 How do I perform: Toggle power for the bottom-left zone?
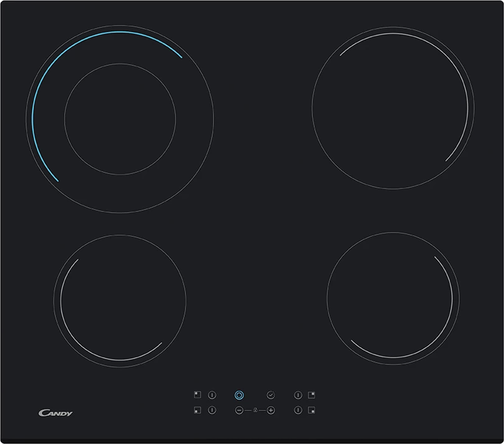tap(212, 410)
